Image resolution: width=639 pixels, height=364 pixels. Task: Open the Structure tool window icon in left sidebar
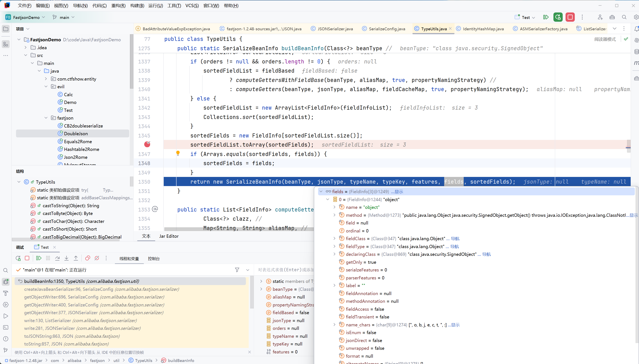click(6, 44)
